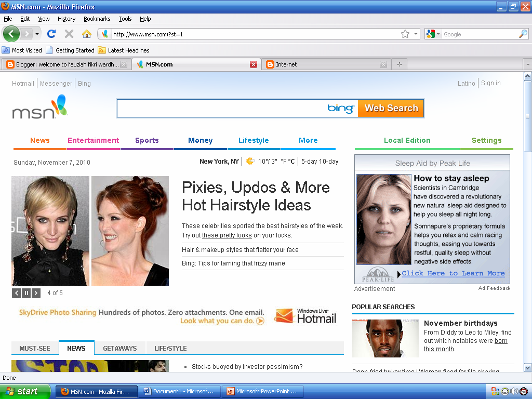Open the Bing link at top left
Screen dimensions: 532x399
[x=84, y=84]
